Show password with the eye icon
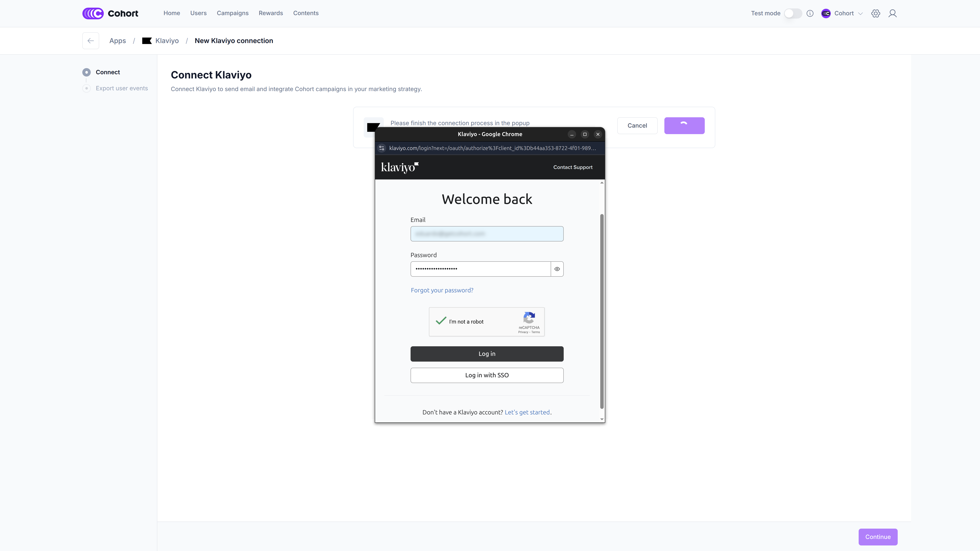The width and height of the screenshot is (980, 551). pyautogui.click(x=557, y=269)
